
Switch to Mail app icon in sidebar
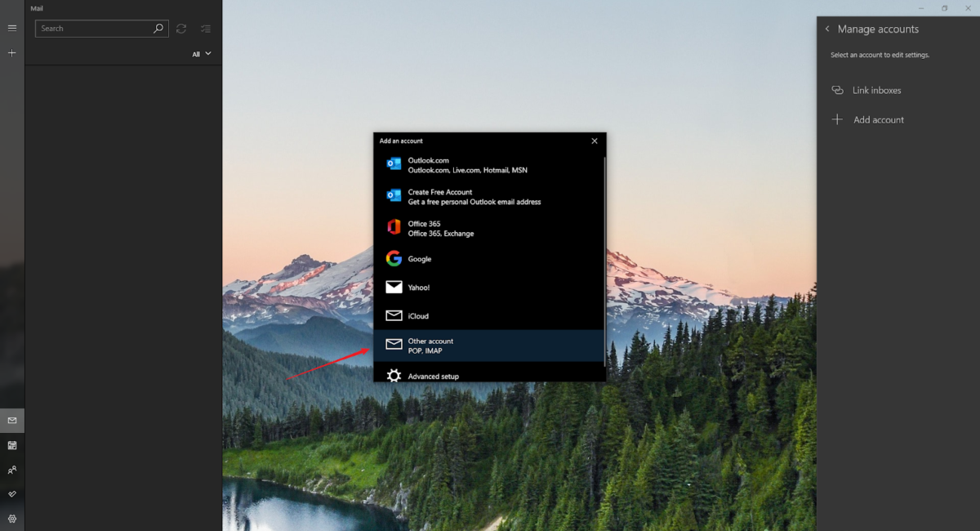pos(12,421)
